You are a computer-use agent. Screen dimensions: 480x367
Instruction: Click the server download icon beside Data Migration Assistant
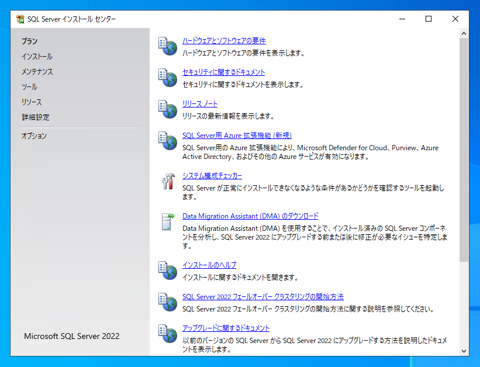168,222
